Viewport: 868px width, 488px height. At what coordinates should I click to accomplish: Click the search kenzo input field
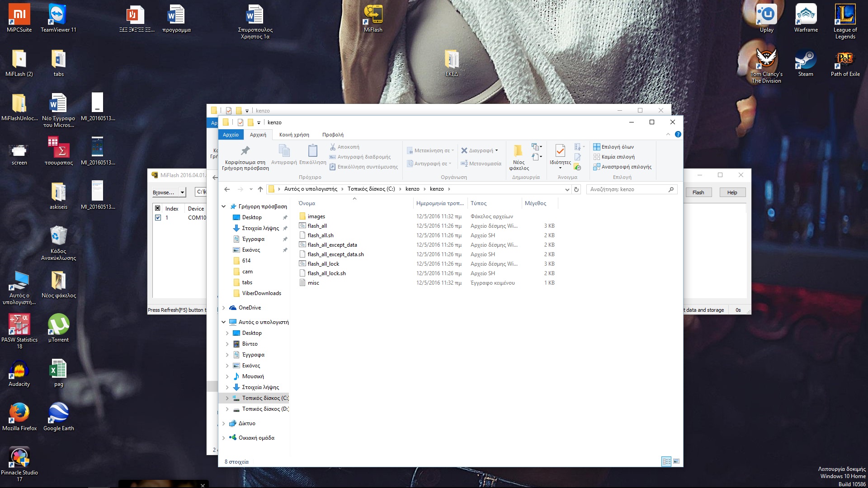point(627,189)
